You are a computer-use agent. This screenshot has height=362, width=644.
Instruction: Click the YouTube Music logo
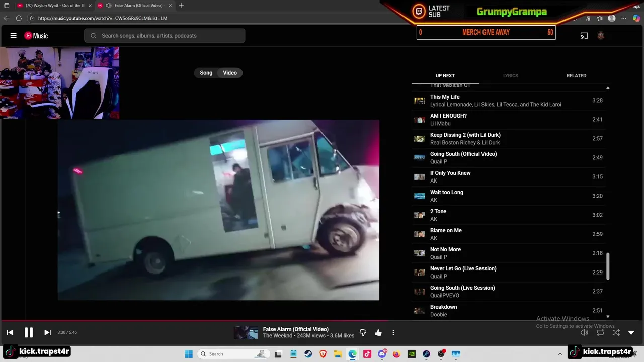[36, 36]
